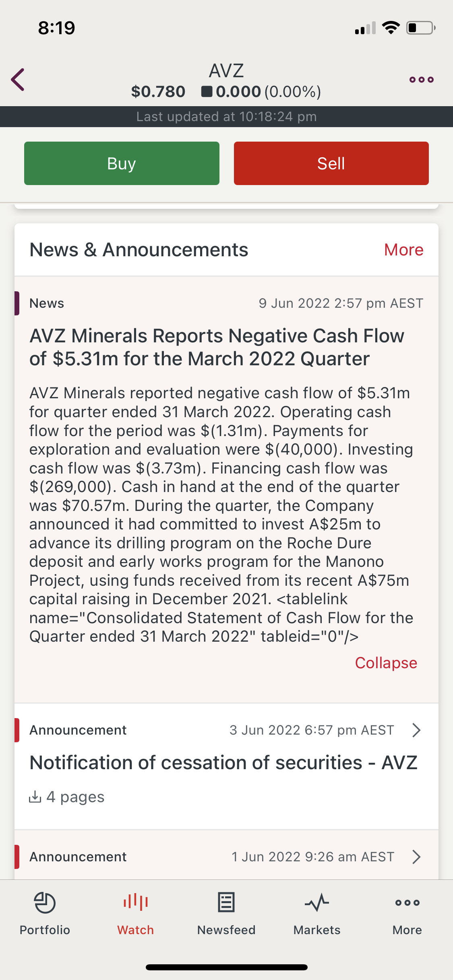Open More link in News & Announcements
The width and height of the screenshot is (453, 980).
(x=403, y=250)
